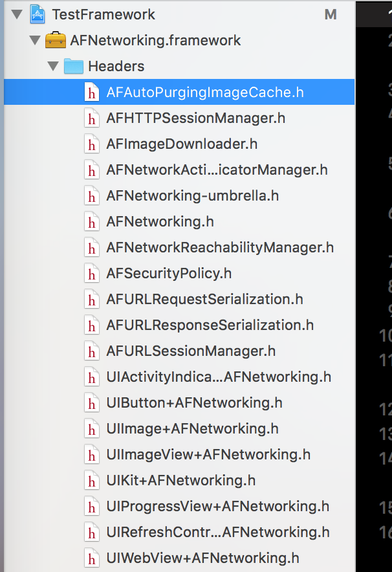
Task: Click header icon beside UIImage+AFNetworking.h
Action: (x=91, y=428)
